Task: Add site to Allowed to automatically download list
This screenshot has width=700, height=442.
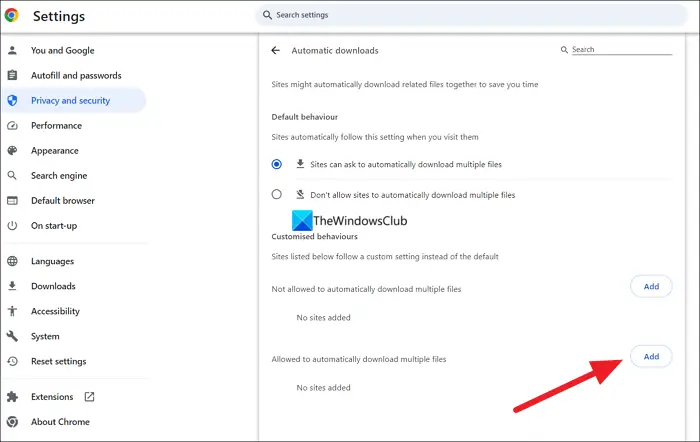Action: pyautogui.click(x=651, y=356)
